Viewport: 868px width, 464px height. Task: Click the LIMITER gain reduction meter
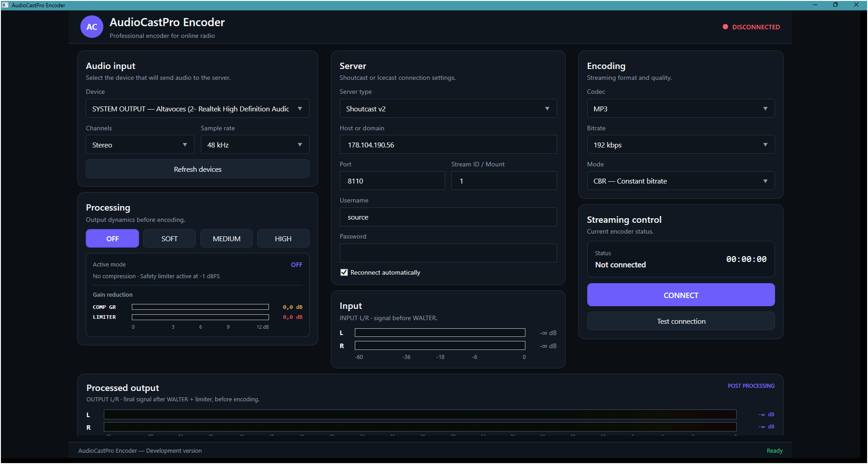pyautogui.click(x=200, y=317)
